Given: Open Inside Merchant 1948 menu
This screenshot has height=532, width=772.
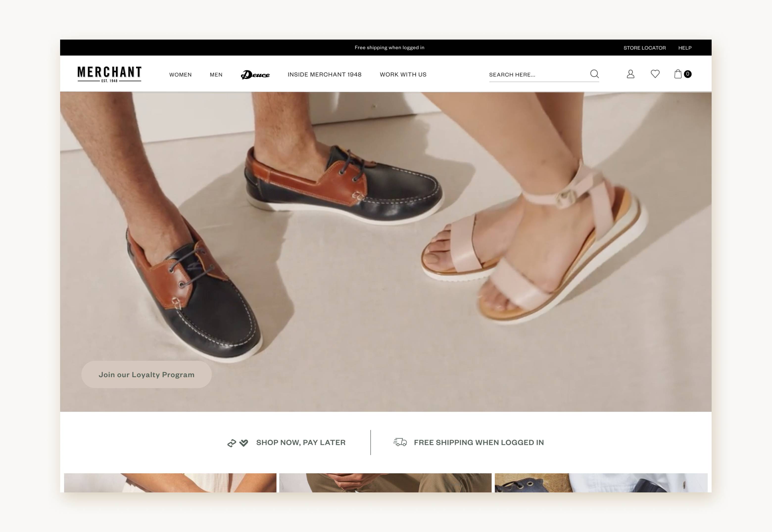Looking at the screenshot, I should tap(324, 75).
